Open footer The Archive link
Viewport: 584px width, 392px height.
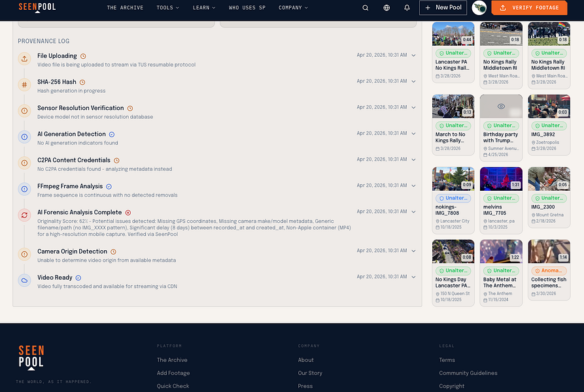(x=172, y=360)
